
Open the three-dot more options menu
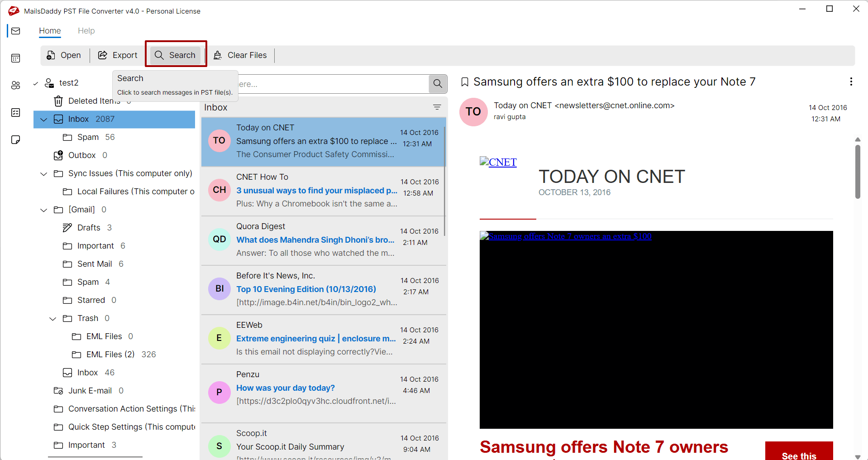coord(851,81)
